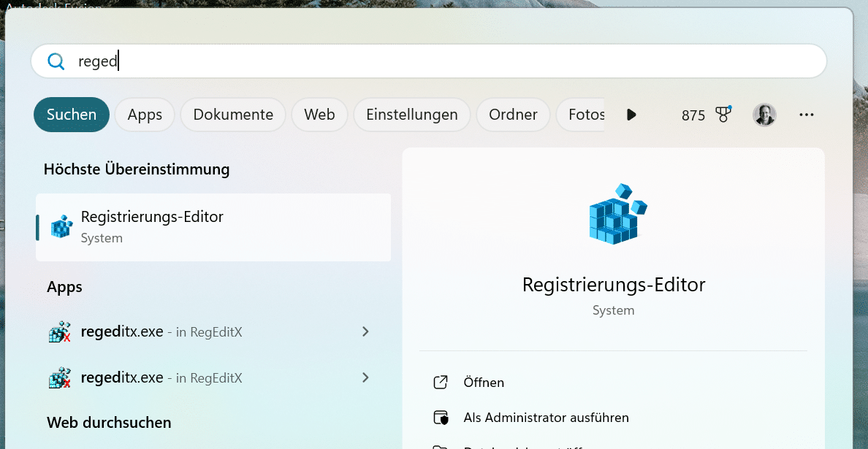The image size is (868, 449).
Task: Click the magnifier icon in the search box
Action: 56,61
